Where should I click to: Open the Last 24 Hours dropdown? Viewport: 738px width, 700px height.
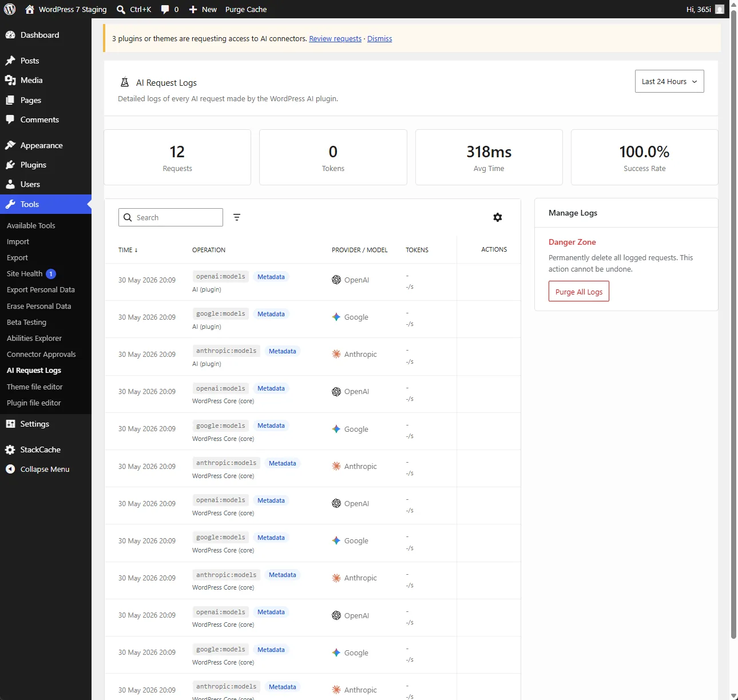(669, 81)
